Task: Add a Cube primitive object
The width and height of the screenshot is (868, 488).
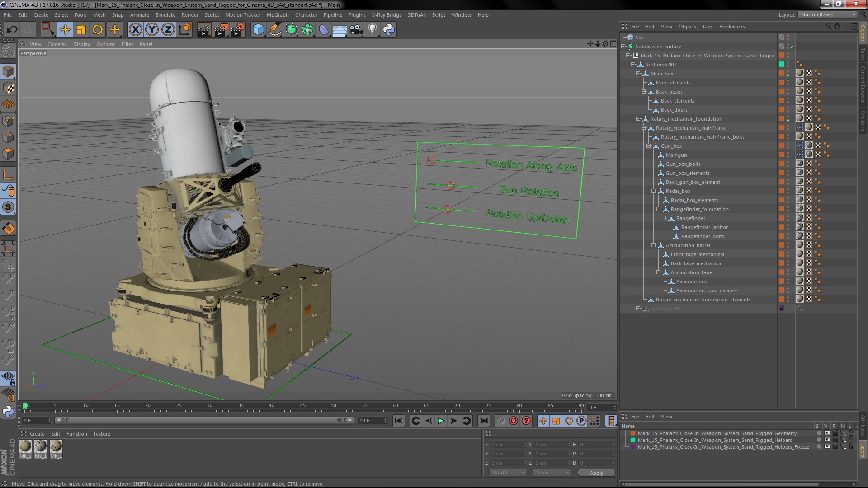Action: (258, 30)
